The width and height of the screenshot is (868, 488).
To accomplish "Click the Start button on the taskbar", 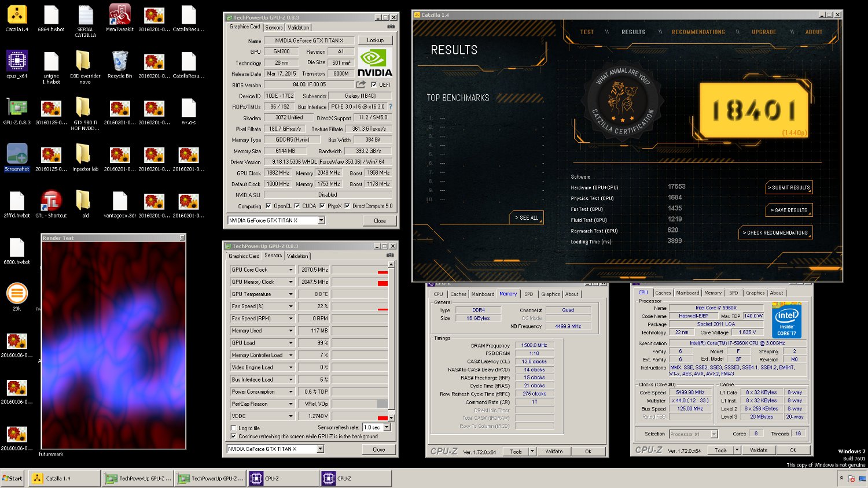I will [12, 478].
